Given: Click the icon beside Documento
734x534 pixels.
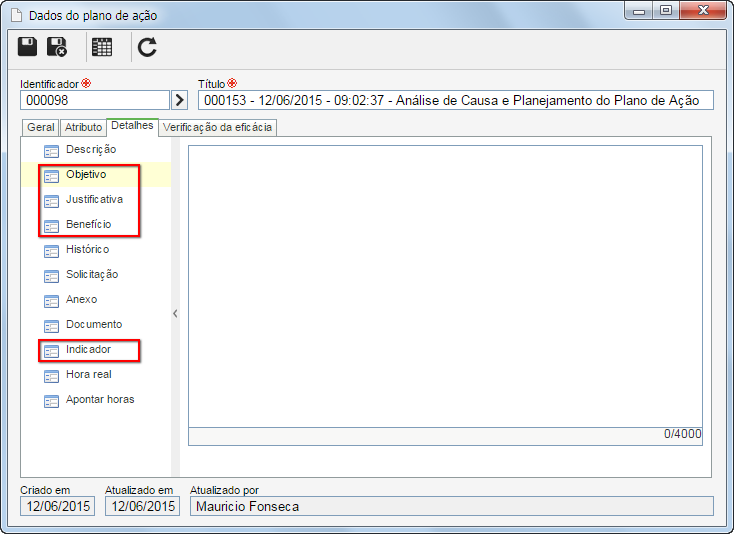Looking at the screenshot, I should coord(51,326).
